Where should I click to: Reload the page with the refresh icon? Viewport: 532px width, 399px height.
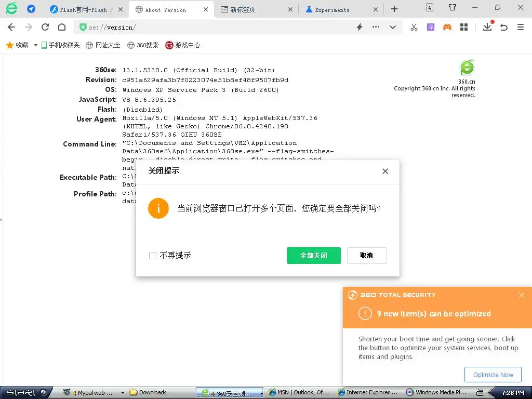pos(45,27)
